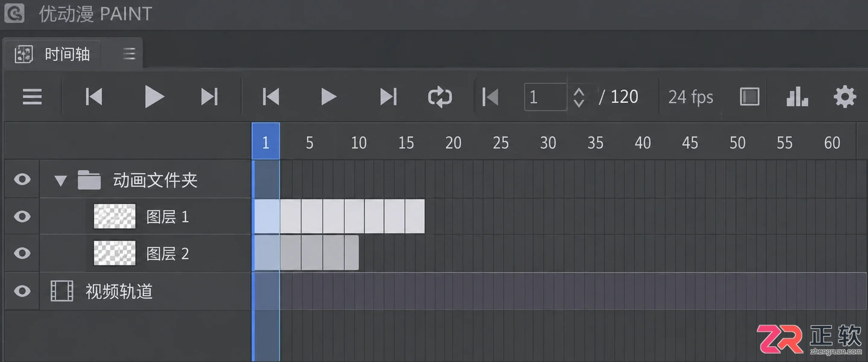This screenshot has height=362, width=868.
Task: Click the rewind icon left of the frame number field
Action: click(491, 97)
